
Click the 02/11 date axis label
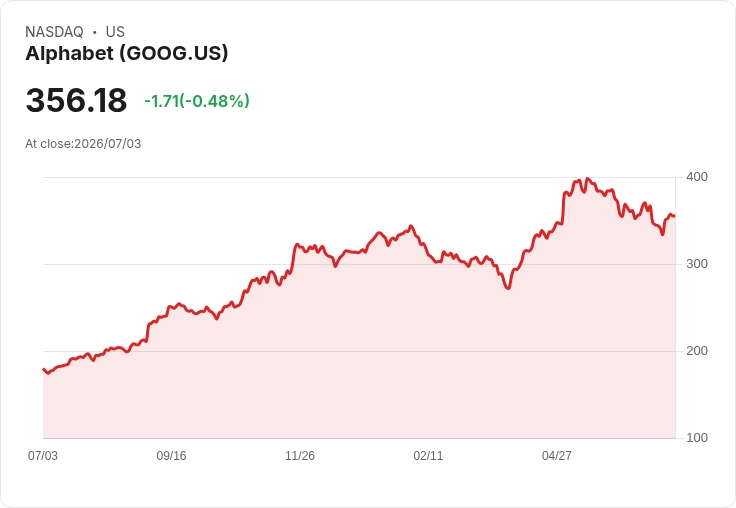pyautogui.click(x=428, y=456)
